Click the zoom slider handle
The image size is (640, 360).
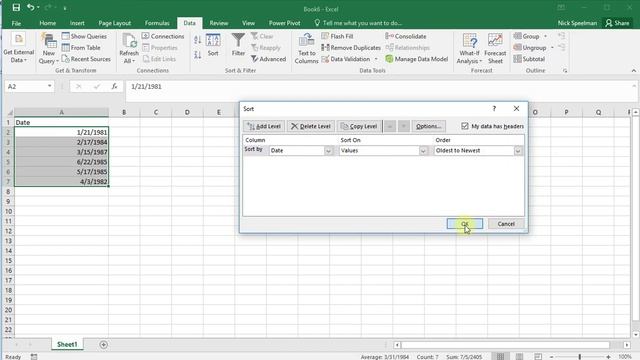pos(580,357)
